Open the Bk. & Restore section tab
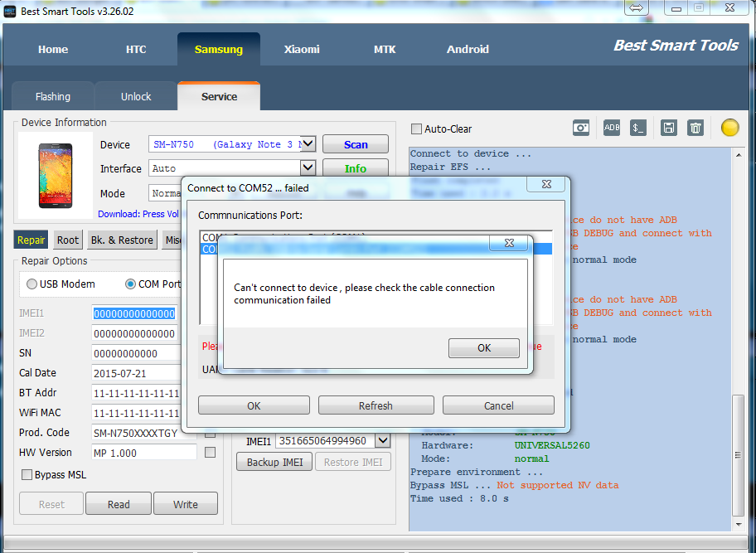Viewport: 756px width, 553px height. coord(122,240)
